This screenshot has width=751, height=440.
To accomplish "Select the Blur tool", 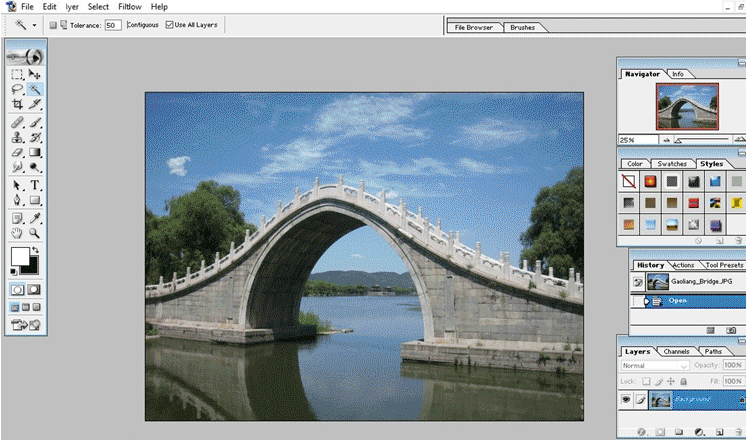I will [17, 167].
